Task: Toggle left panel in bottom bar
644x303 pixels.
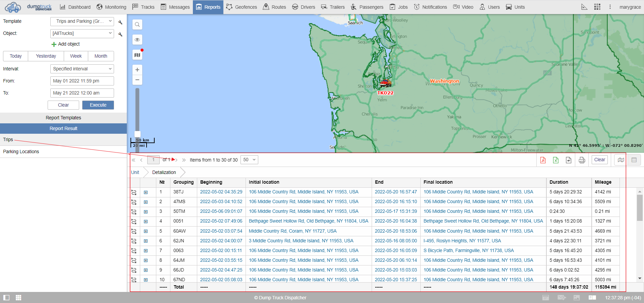Action: [6, 298]
